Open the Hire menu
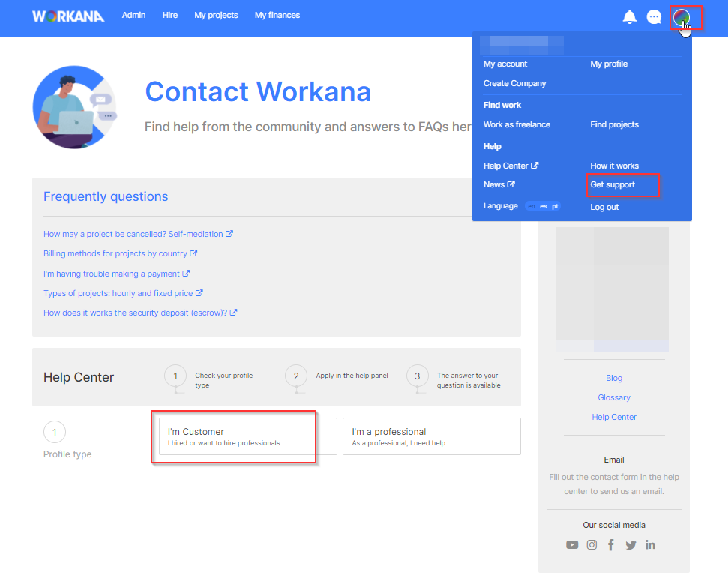The width and height of the screenshot is (728, 584). coord(170,15)
